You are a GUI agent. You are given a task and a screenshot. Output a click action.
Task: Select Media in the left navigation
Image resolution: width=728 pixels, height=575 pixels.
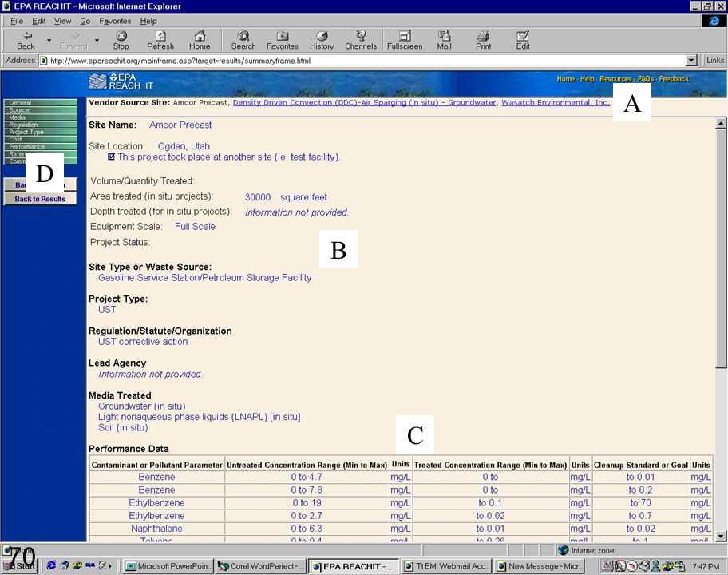(x=41, y=117)
